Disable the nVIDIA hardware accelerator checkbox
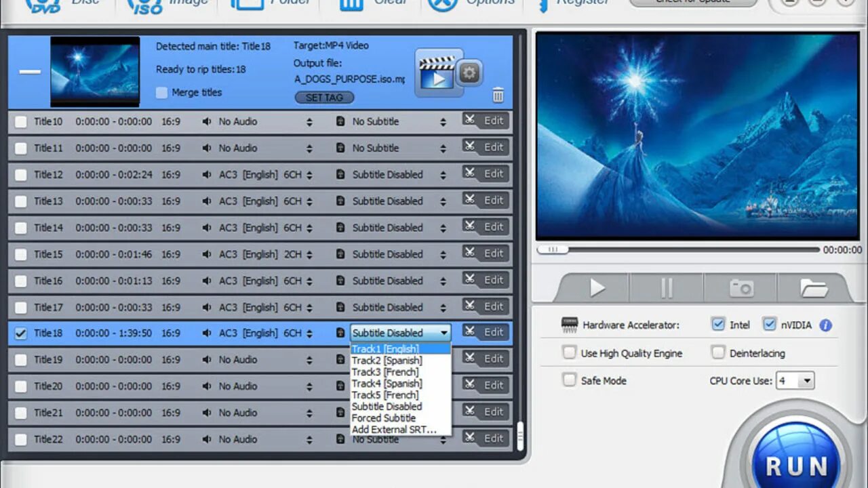 [x=769, y=325]
